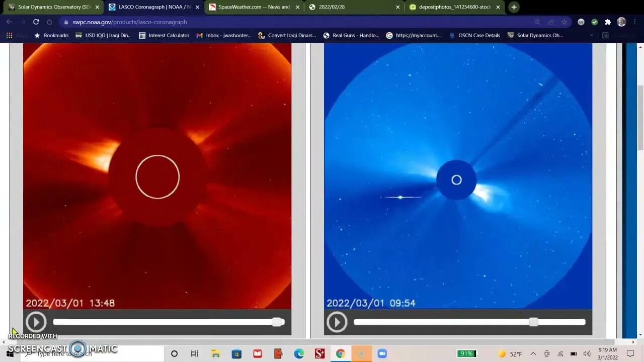Open the Chrome extensions puzzle menu
644x362 pixels.
coord(608,22)
